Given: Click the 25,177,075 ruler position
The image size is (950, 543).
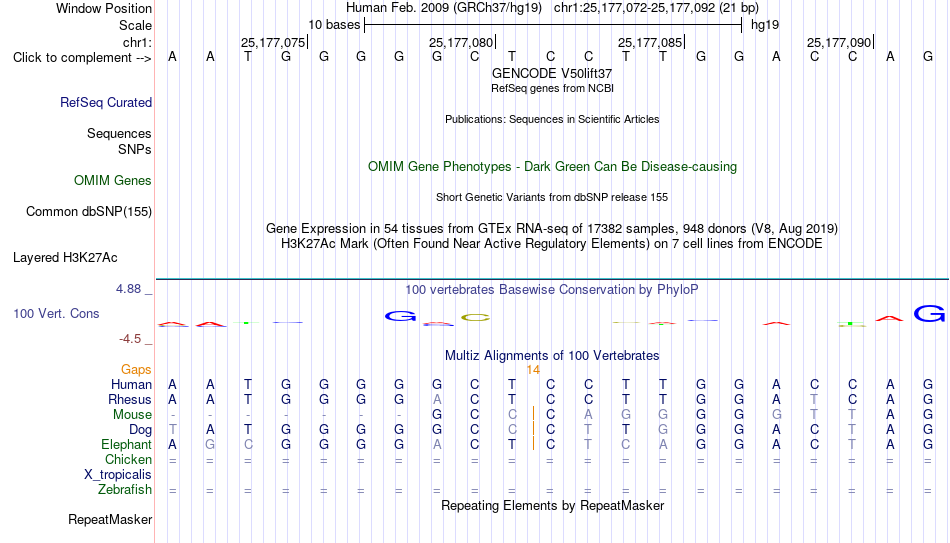Looking at the screenshot, I should (x=273, y=42).
